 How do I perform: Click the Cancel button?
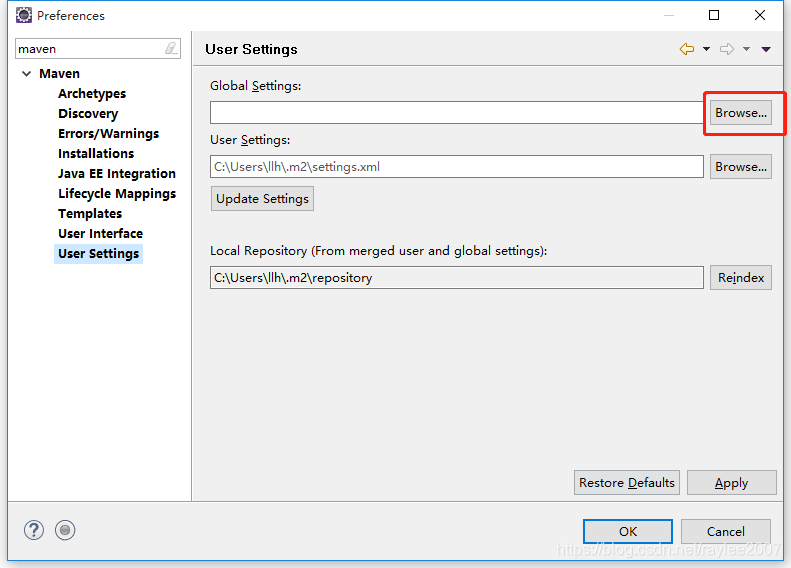click(725, 532)
